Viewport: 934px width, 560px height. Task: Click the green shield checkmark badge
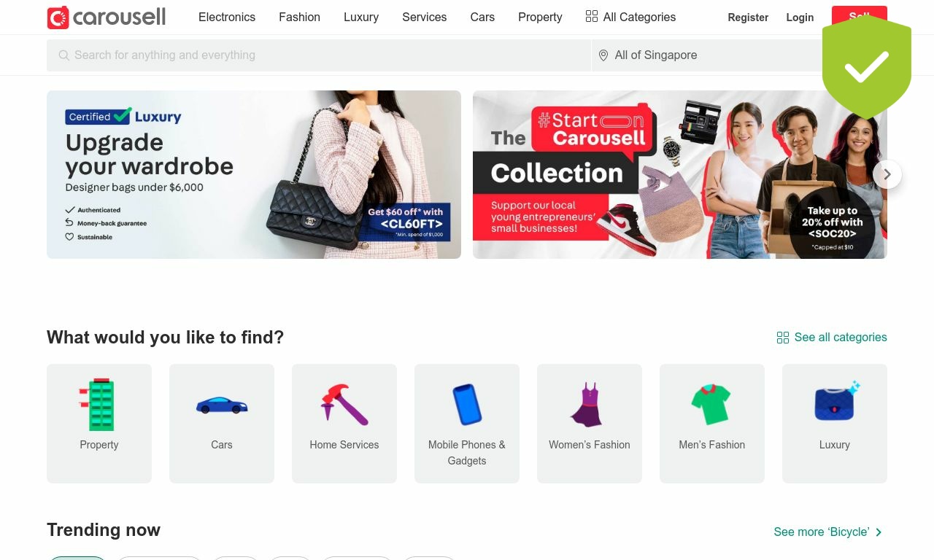tap(867, 67)
